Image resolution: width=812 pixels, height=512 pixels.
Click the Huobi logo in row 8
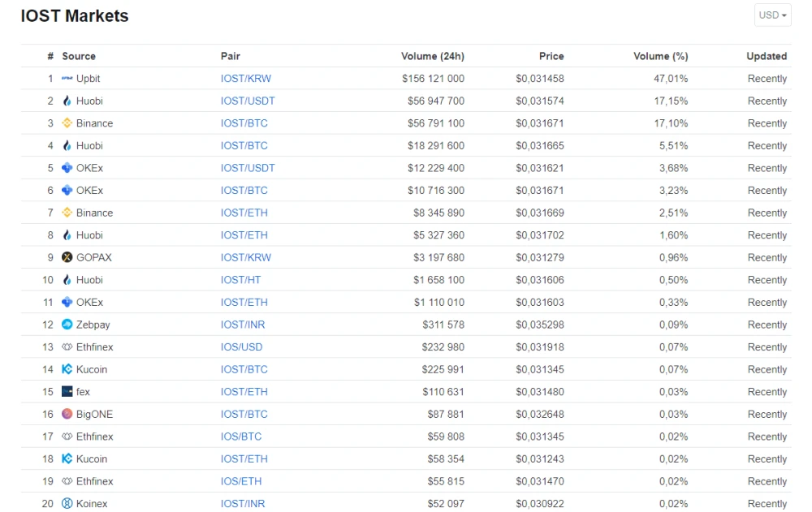(67, 235)
